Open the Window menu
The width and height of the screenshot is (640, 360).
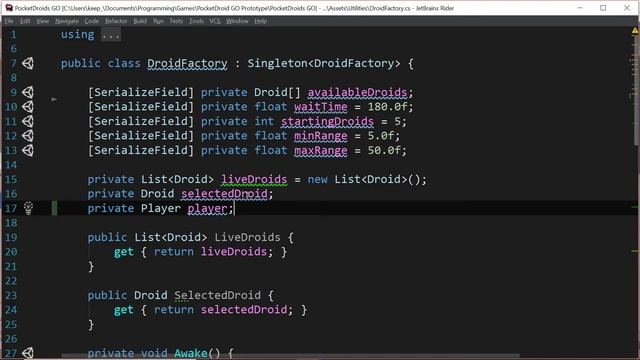point(237,21)
